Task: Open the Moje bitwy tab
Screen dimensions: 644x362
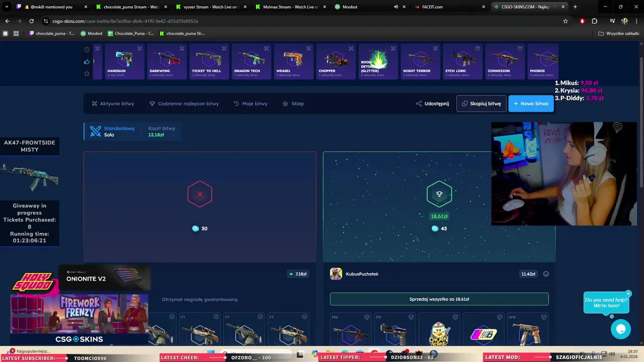Action: point(251,104)
